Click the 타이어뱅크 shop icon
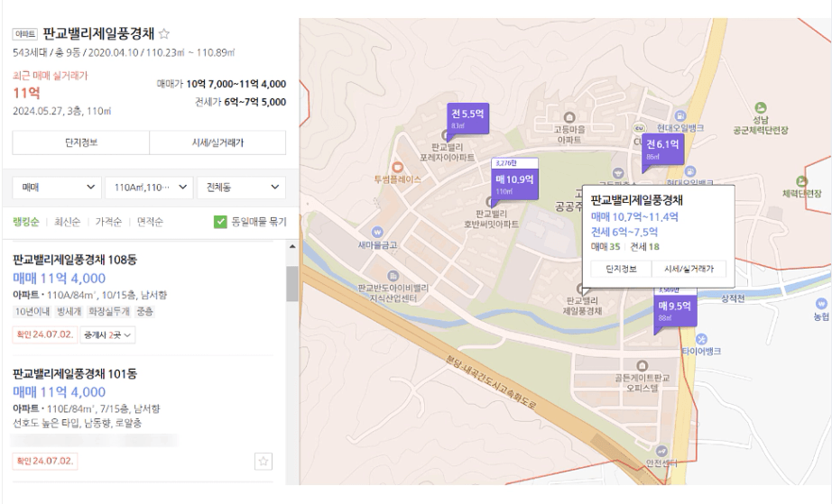Image resolution: width=832 pixels, height=504 pixels. [701, 339]
